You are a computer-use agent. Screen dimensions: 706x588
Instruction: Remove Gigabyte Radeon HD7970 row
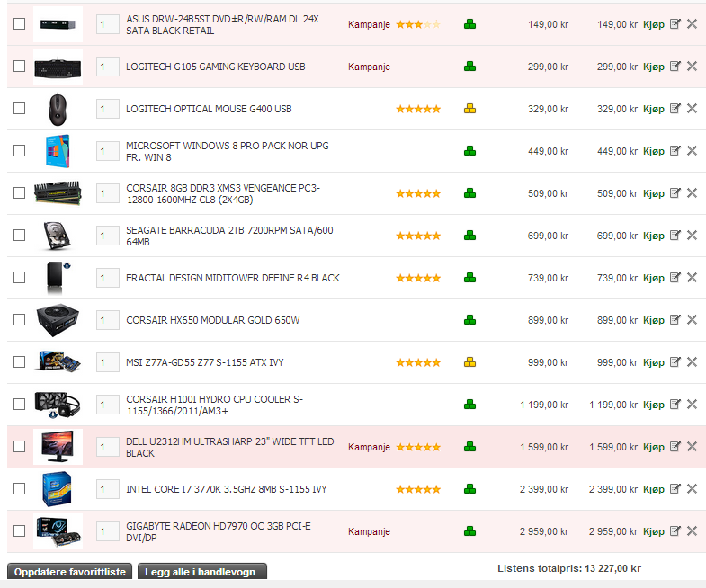[x=692, y=531]
